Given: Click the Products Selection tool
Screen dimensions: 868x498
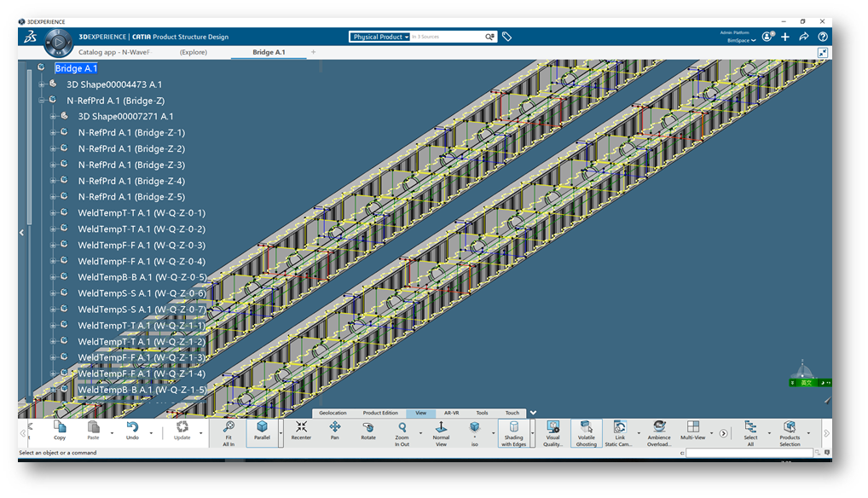Looking at the screenshot, I should point(790,431).
